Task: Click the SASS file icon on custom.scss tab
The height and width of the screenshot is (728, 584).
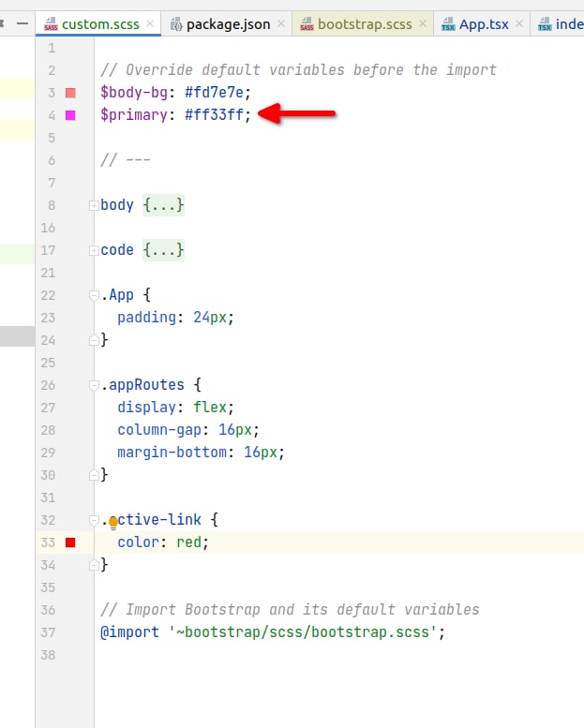Action: coord(51,24)
